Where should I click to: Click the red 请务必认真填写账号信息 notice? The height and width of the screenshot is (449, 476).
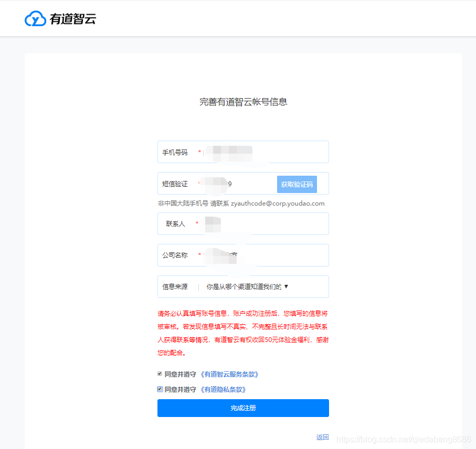point(243,333)
